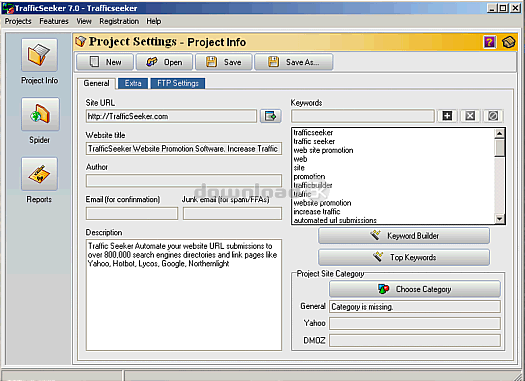Screen dimensions: 525x381
Task: Click the Save button
Action: tap(224, 62)
